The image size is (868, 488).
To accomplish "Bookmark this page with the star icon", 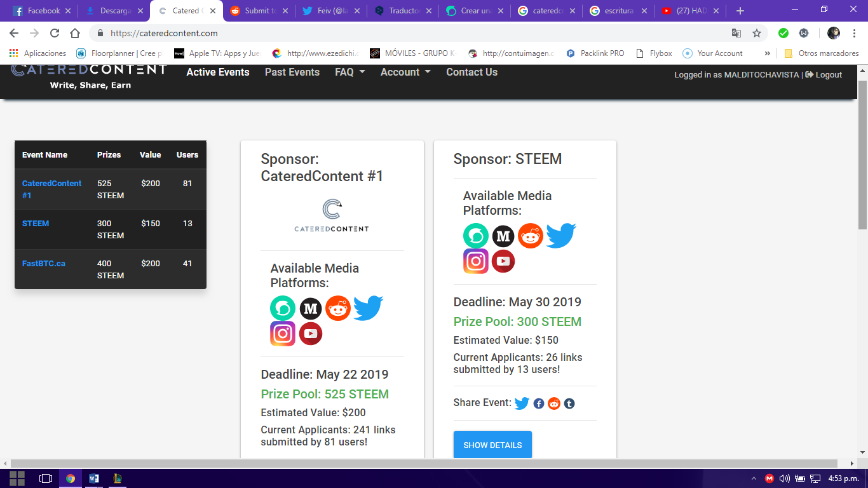I will [x=757, y=33].
